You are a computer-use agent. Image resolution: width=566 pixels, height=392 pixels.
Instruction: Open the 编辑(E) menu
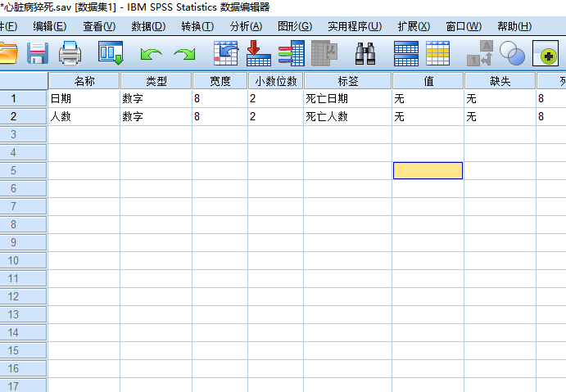coord(50,26)
